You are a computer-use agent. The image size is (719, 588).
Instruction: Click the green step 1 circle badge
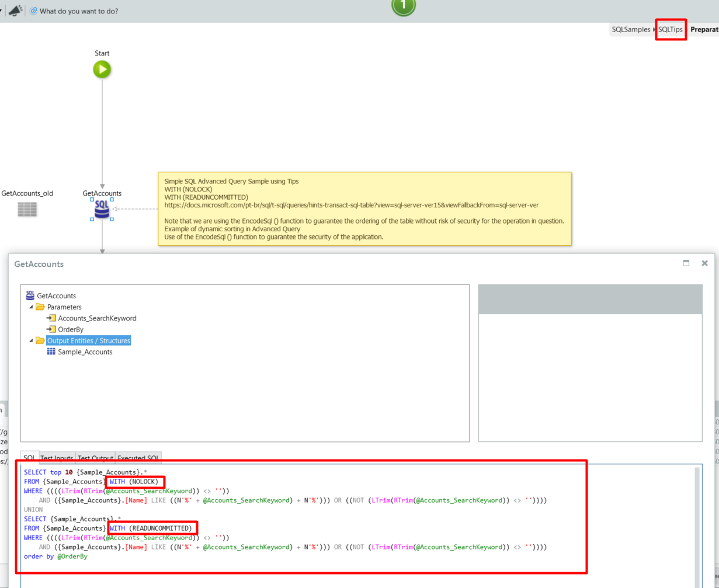point(403,6)
